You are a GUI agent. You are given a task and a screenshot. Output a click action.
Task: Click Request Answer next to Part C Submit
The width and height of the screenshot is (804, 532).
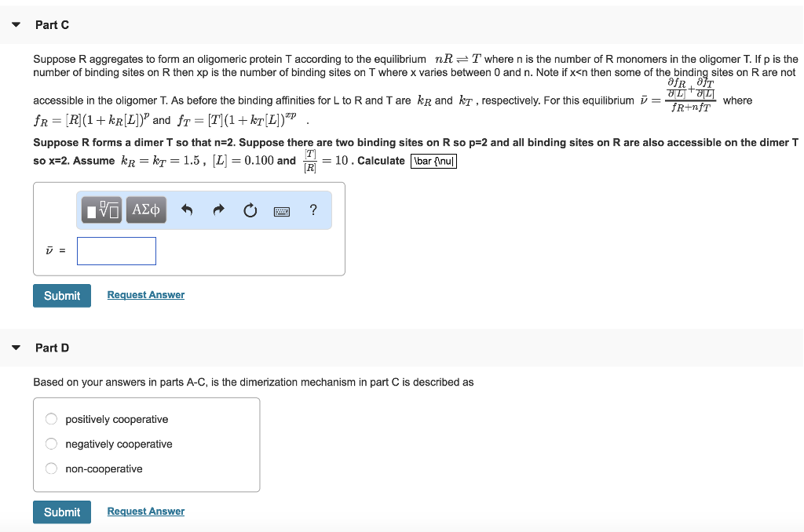[x=145, y=294]
